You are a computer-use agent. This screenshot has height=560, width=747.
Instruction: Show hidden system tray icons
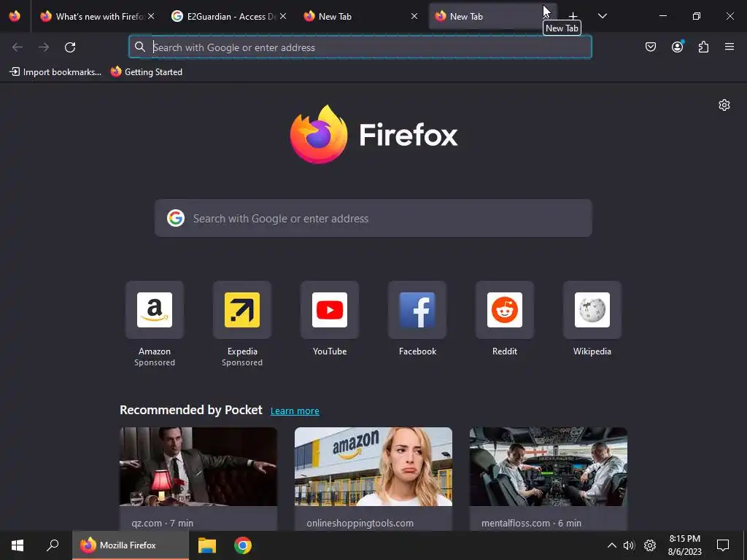[x=612, y=545]
